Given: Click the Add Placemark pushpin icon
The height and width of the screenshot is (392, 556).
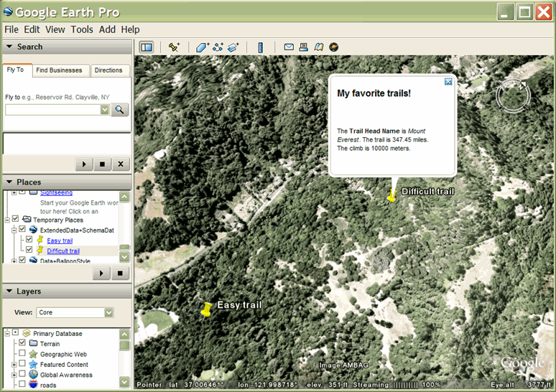Looking at the screenshot, I should point(174,47).
